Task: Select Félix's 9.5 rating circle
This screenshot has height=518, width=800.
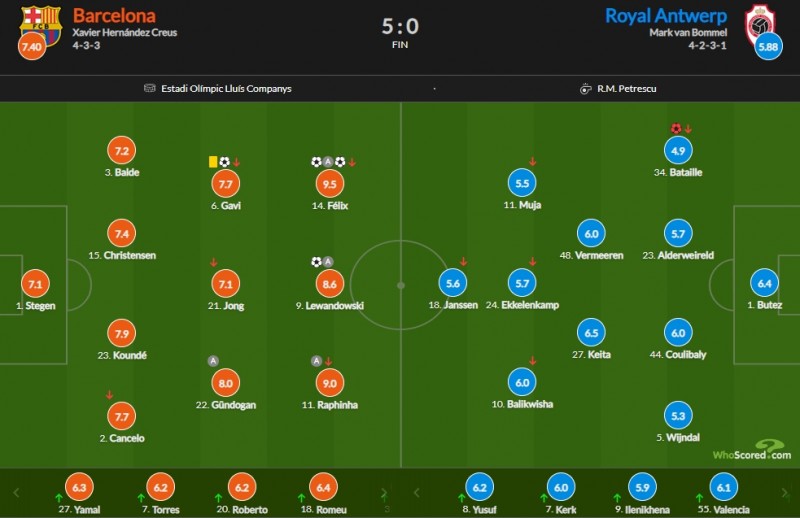Action: 328,183
